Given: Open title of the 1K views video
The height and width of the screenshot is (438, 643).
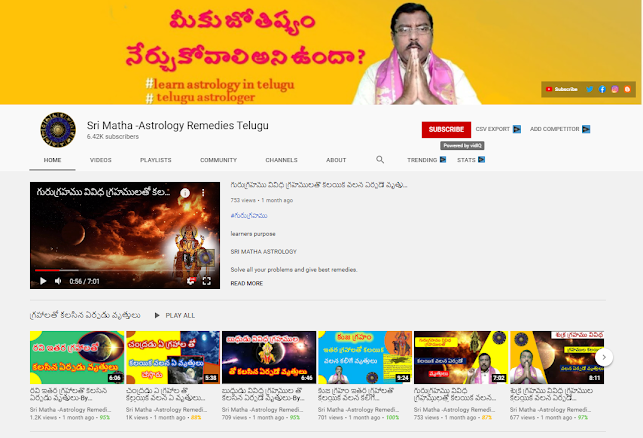Looking at the screenshot, I should tap(165, 394).
